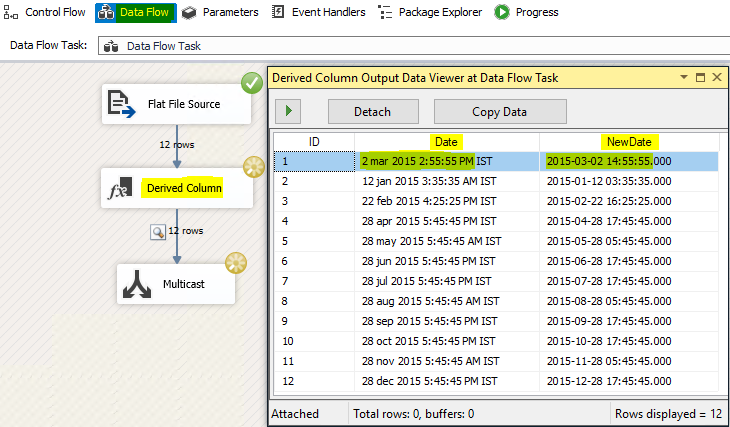Maximize the data viewer window
Viewport: 730px width, 427px height.
tap(700, 77)
